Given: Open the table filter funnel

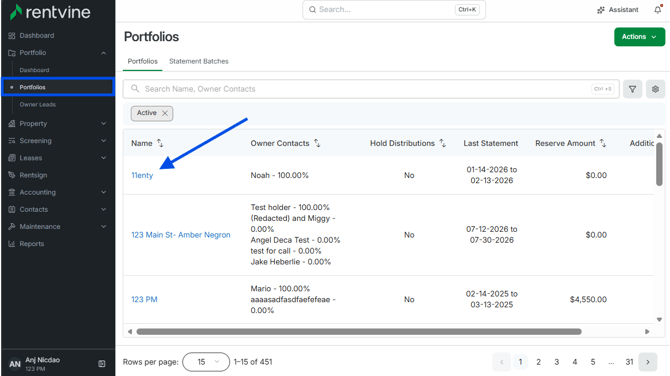Looking at the screenshot, I should (632, 89).
